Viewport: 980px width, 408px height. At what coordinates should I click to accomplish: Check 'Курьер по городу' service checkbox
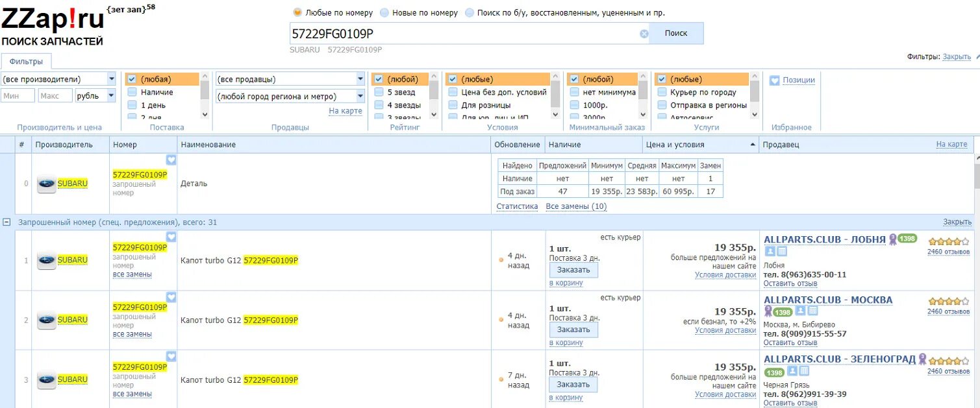click(x=661, y=92)
